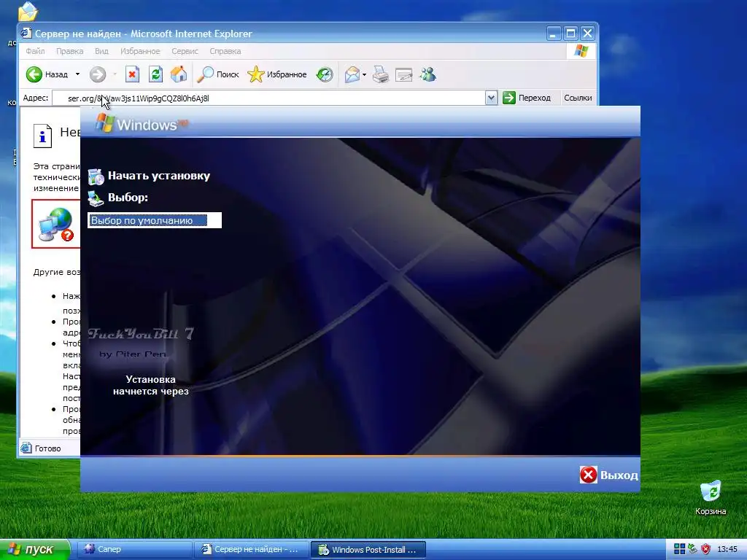Click the Mail envelope icon
This screenshot has width=747, height=560.
coord(352,74)
